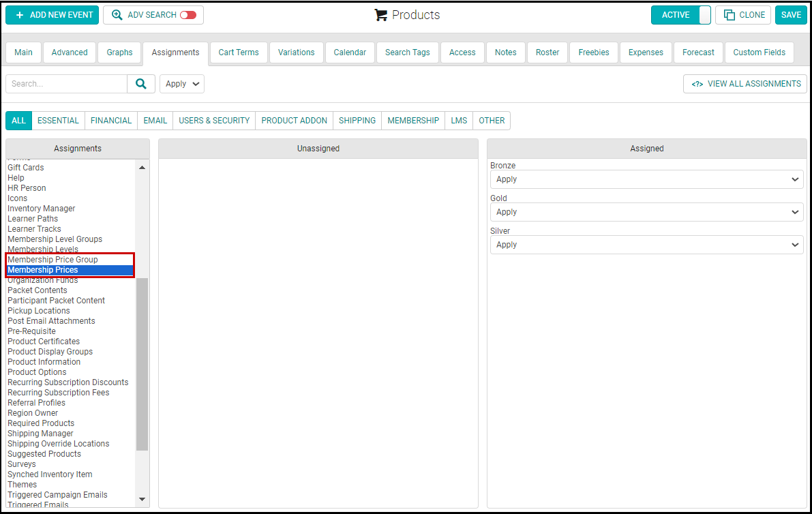Viewport: 812px width, 514px height.
Task: Click View All Assignments code icon
Action: point(697,84)
